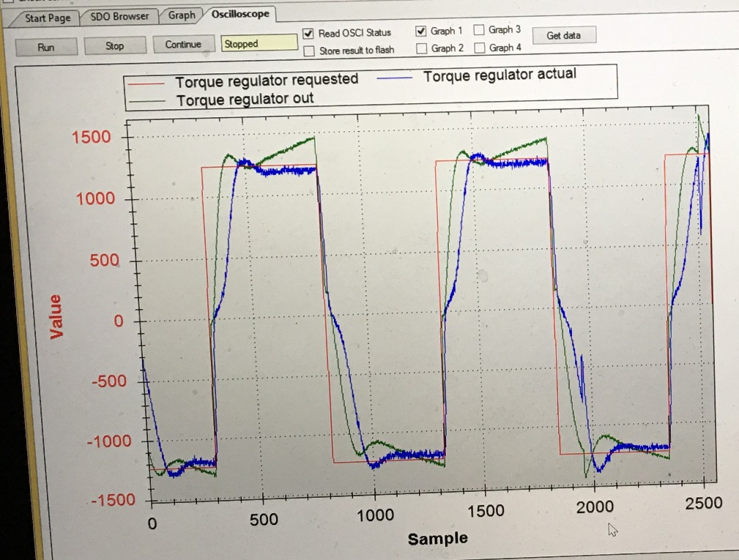Screen dimensions: 739x560
Task: Click the Stopped status field
Action: (x=259, y=44)
